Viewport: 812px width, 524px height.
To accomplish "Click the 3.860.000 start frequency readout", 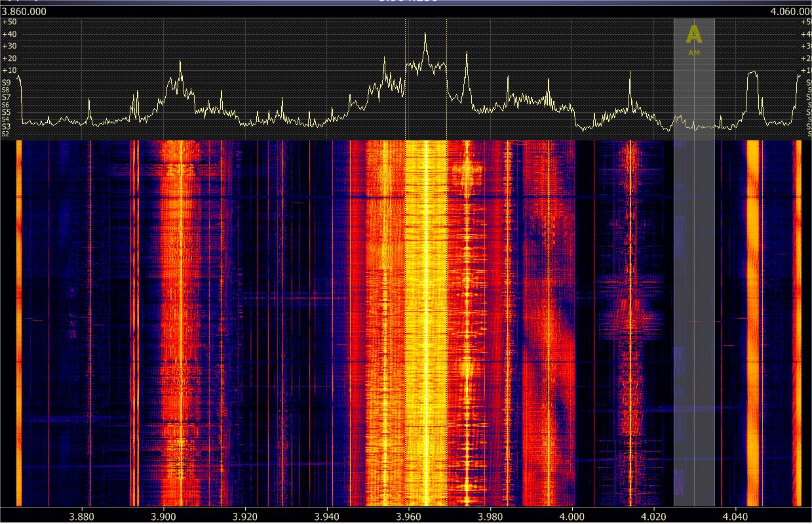I will click(x=21, y=12).
